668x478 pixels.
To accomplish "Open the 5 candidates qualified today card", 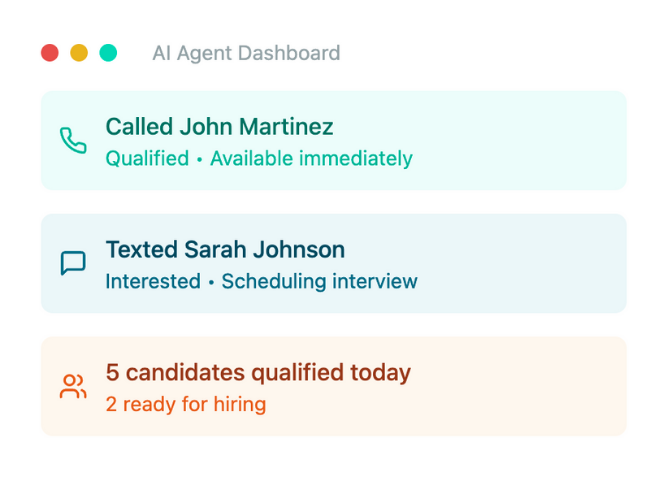I will (x=334, y=386).
